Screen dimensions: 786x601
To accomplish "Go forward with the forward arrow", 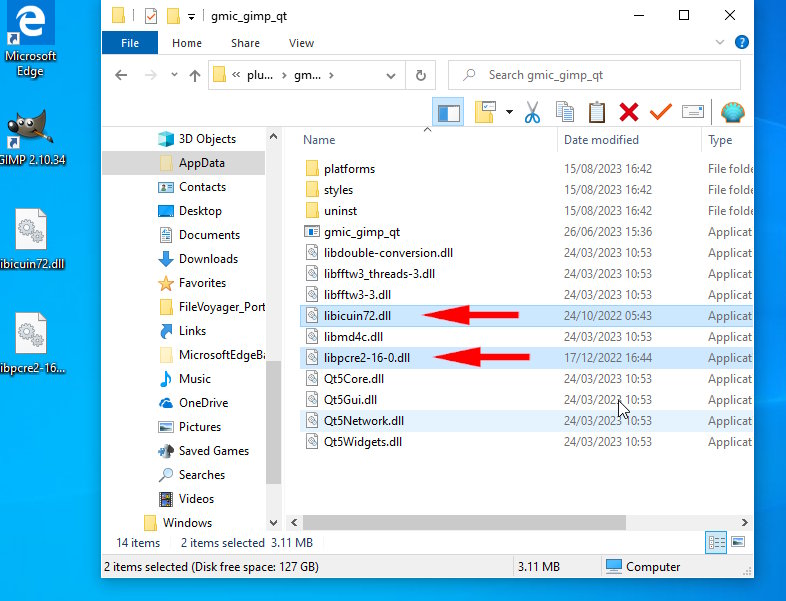I will point(150,75).
